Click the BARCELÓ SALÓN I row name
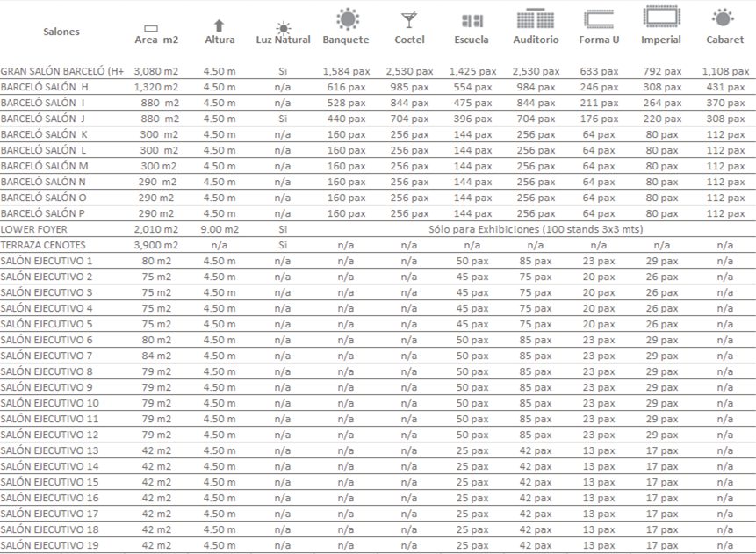This screenshot has width=756, height=554. (42, 104)
